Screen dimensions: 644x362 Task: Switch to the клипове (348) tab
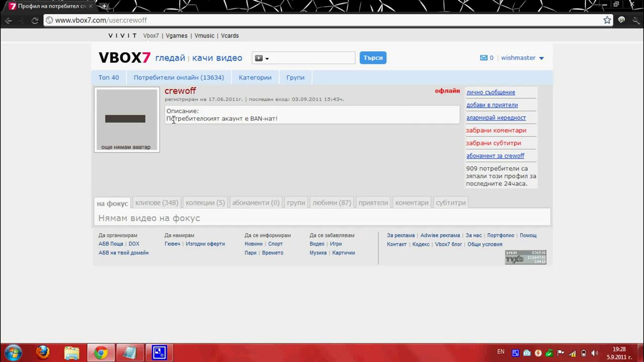[156, 203]
